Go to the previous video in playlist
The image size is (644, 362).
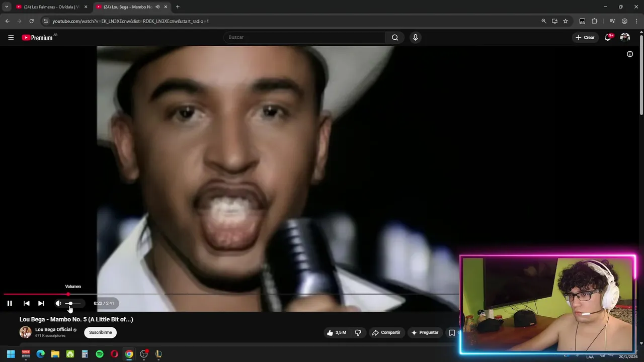point(27,303)
